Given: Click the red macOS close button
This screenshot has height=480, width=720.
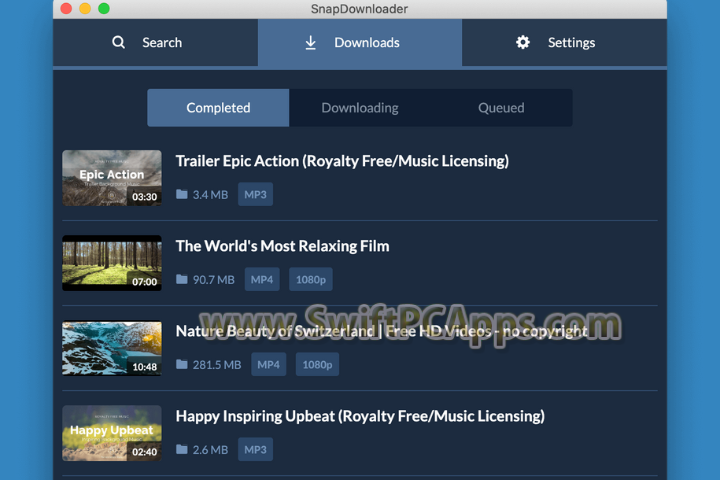Looking at the screenshot, I should point(66,8).
